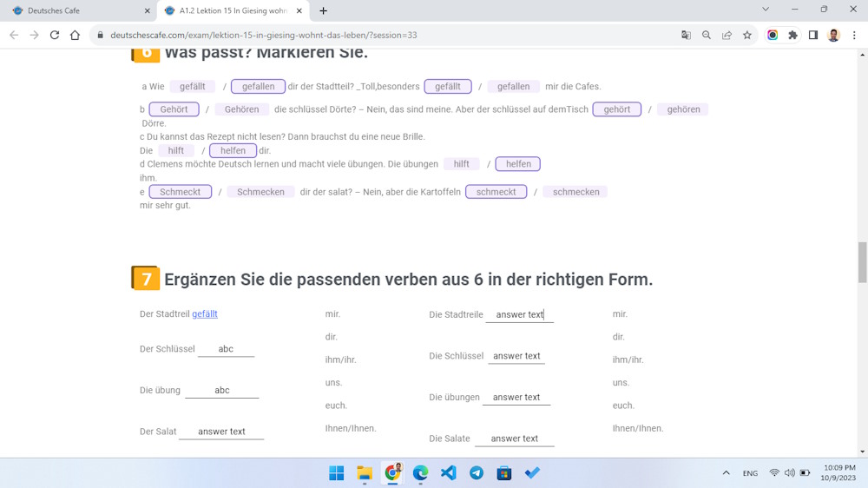
Task: Click the scrollbar down arrow
Action: coord(862,452)
